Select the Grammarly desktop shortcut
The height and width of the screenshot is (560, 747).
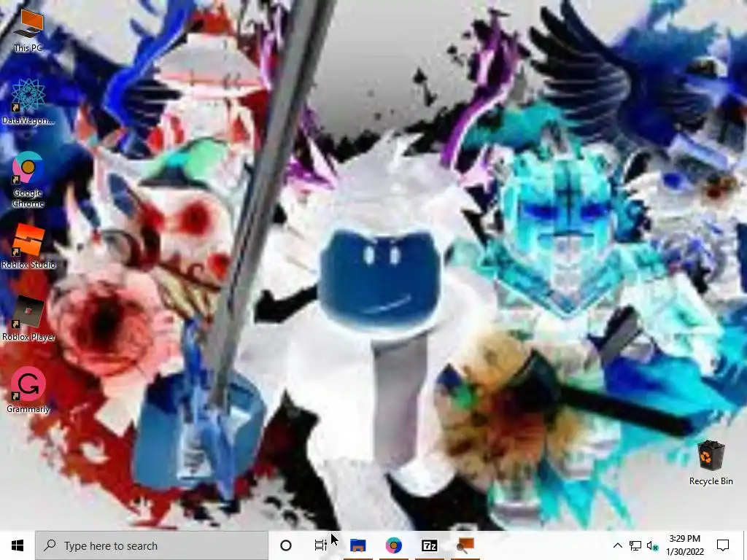[x=28, y=391]
